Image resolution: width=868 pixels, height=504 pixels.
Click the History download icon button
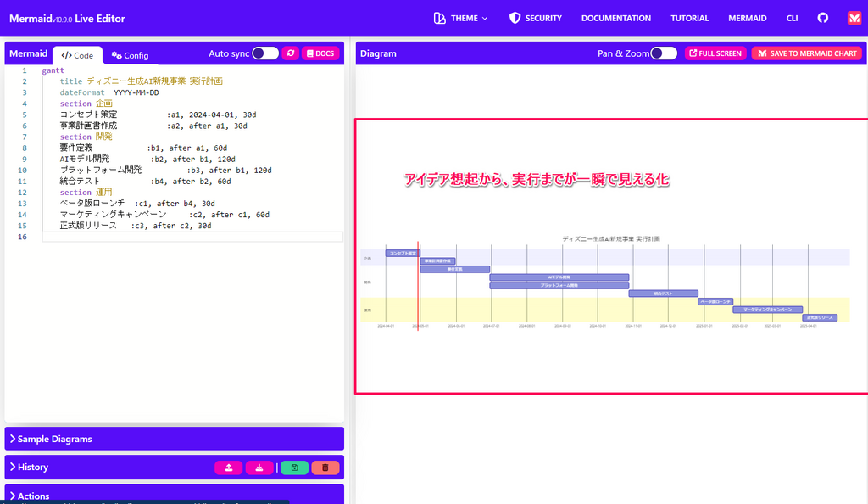[259, 468]
